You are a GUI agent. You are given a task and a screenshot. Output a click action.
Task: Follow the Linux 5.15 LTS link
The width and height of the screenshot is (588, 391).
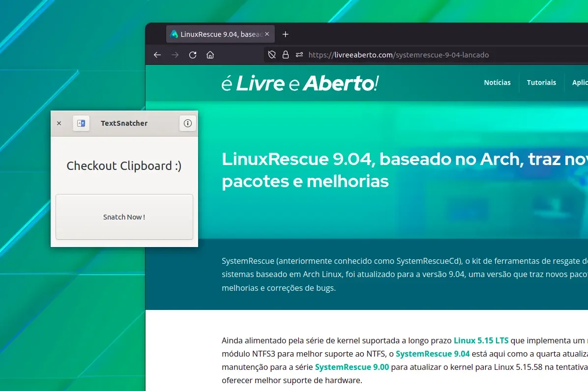point(481,340)
